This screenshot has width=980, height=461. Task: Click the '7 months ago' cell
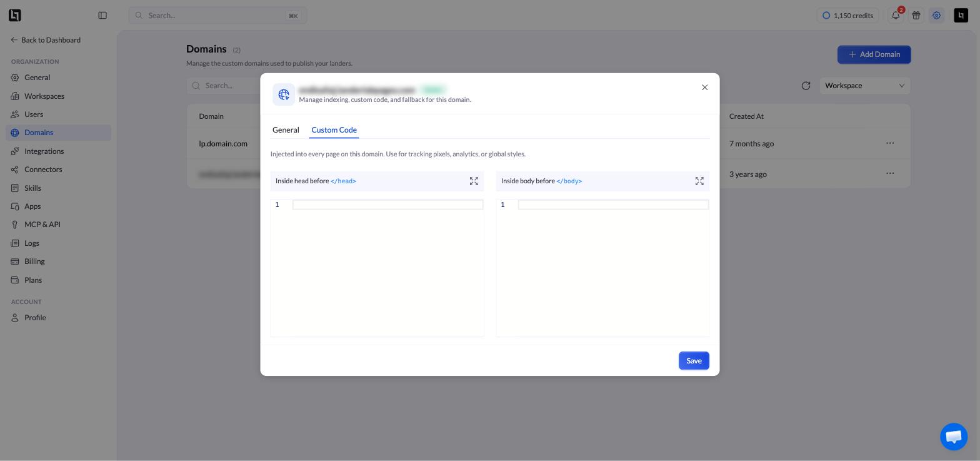(751, 144)
